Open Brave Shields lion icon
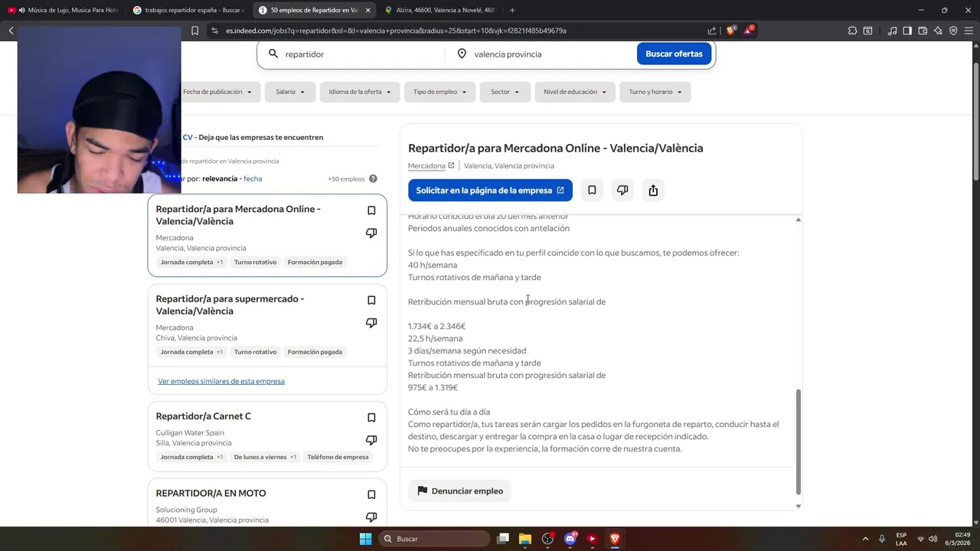The height and width of the screenshot is (551, 980). click(730, 31)
